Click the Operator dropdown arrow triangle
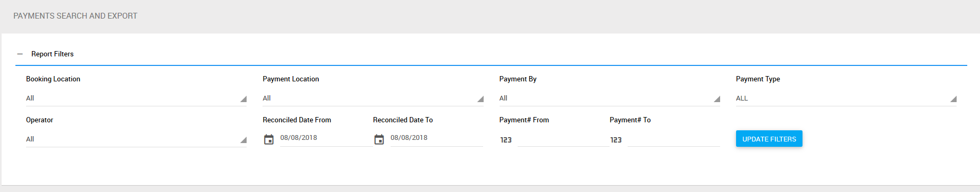The width and height of the screenshot is (980, 192). coord(243,140)
